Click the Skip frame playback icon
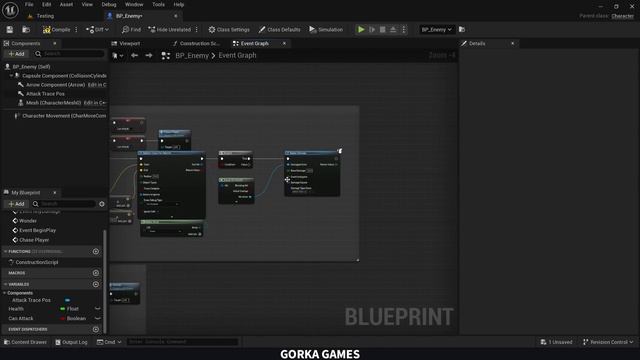 click(x=372, y=29)
